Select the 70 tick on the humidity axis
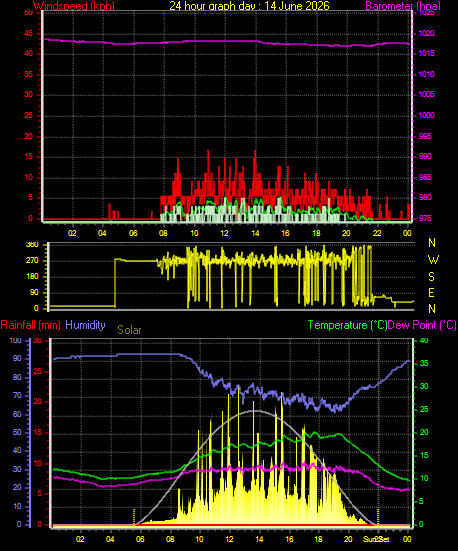Image resolution: width=458 pixels, height=551 pixels. (x=17, y=396)
